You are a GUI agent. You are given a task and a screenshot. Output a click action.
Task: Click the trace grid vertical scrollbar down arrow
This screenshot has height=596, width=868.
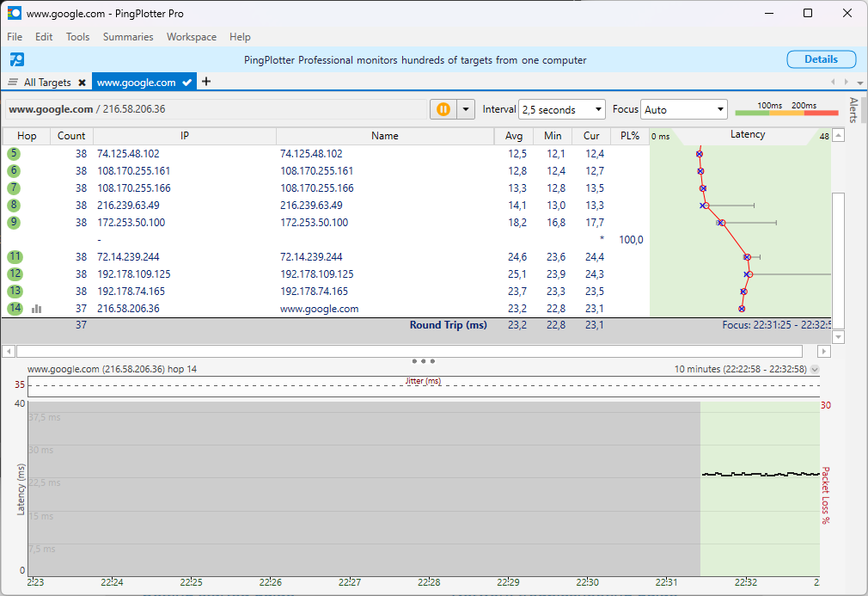(839, 337)
